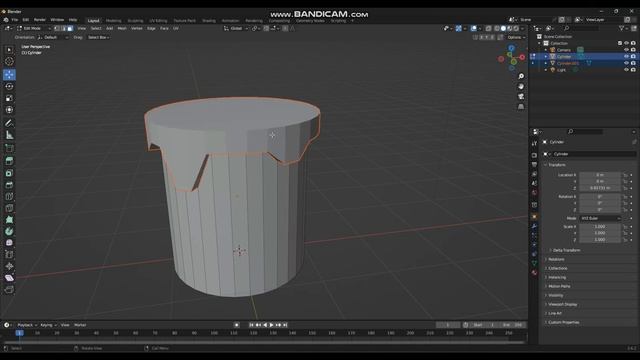Open the Modifiers wrench properties tab
Screen dimensions: 640x360
click(534, 226)
